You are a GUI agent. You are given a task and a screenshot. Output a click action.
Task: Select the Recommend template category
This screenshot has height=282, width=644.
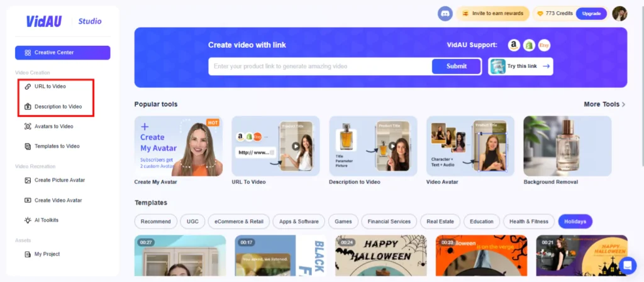pos(156,221)
